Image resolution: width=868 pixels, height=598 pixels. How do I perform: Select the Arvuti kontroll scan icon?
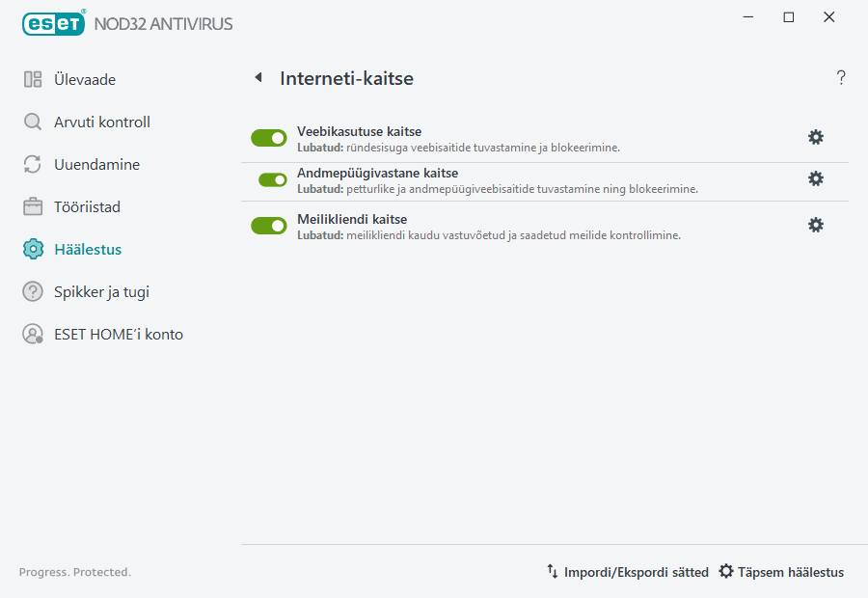pyautogui.click(x=34, y=122)
